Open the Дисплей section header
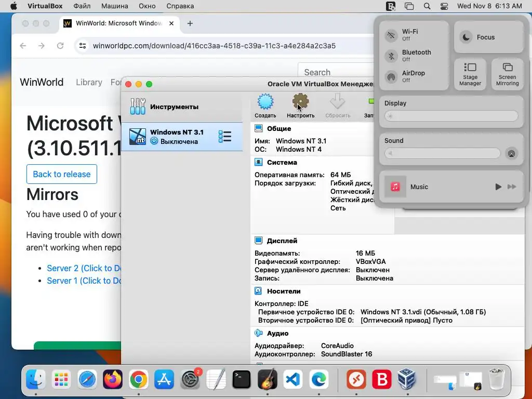The height and width of the screenshot is (399, 532). click(x=282, y=241)
